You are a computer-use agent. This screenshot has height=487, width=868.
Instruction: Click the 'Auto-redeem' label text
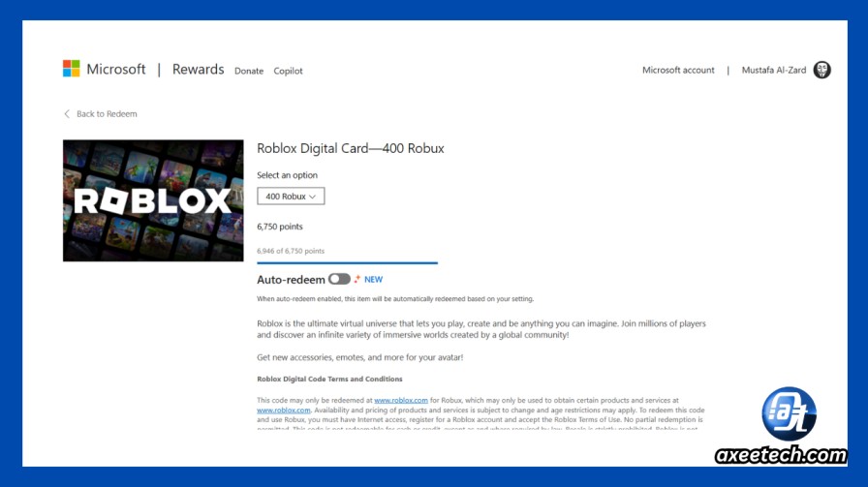pos(291,280)
